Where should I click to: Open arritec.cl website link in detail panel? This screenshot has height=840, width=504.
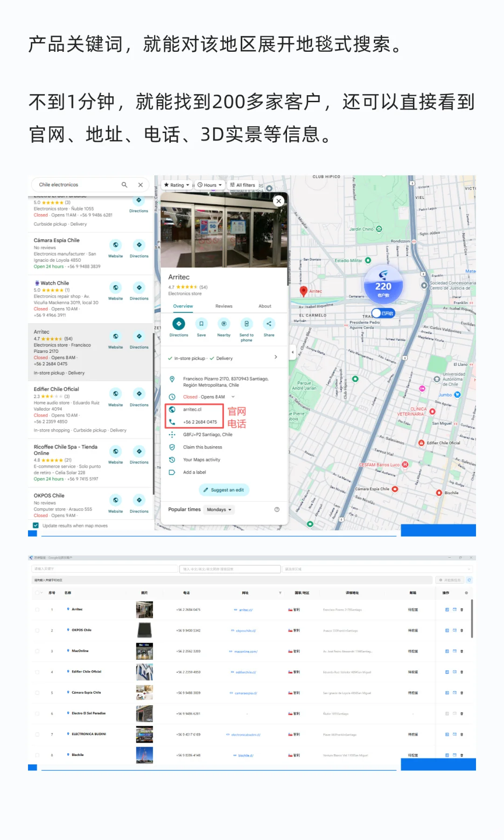pyautogui.click(x=192, y=409)
